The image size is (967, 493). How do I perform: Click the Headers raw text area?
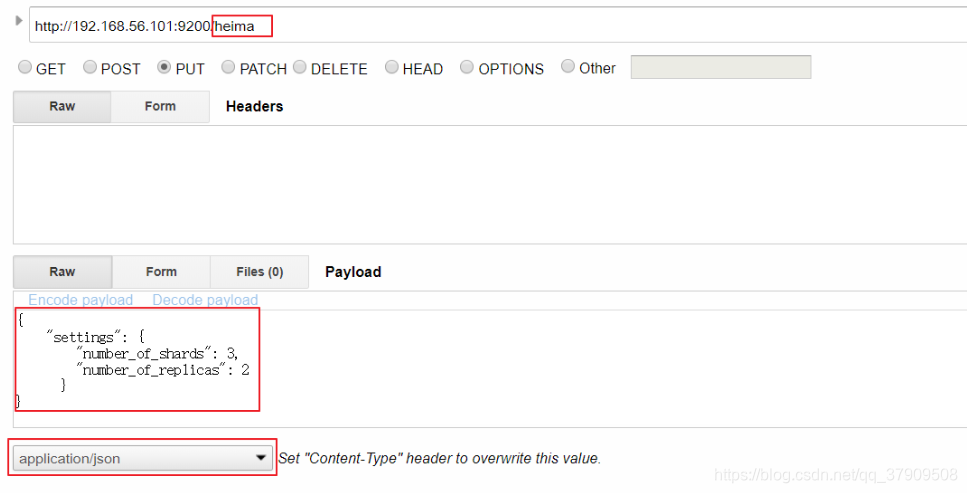pos(490,184)
